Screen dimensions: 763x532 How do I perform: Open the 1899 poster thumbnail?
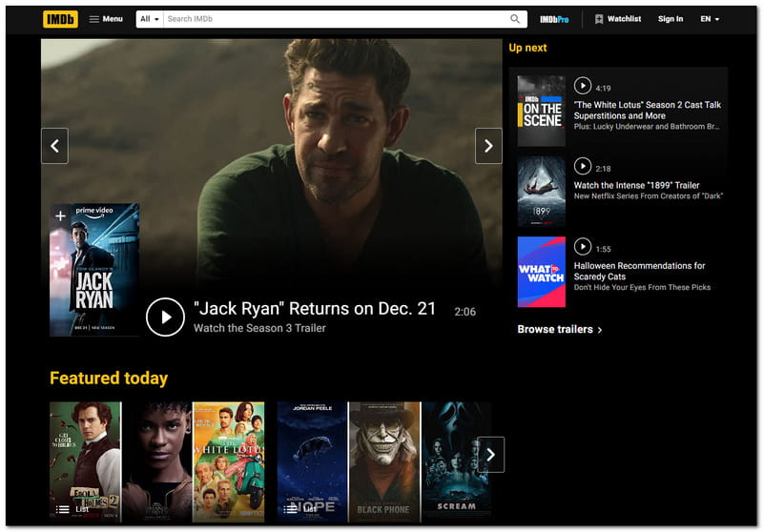(x=541, y=192)
